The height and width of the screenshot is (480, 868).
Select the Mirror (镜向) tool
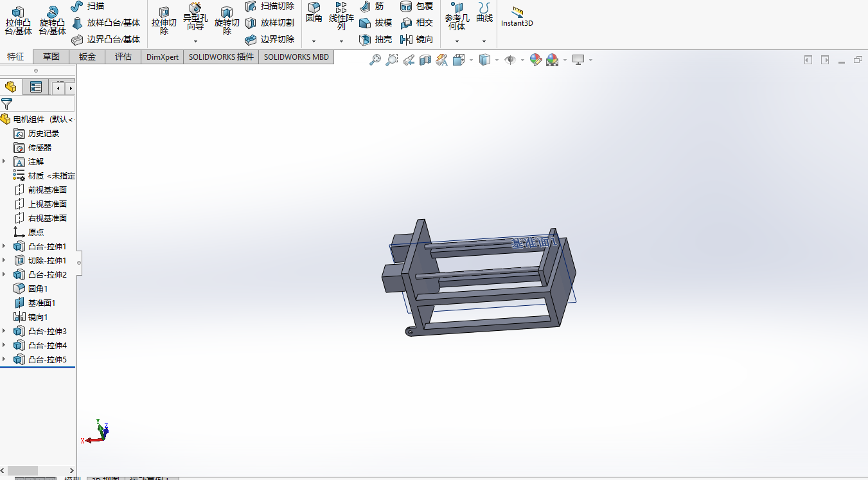coord(416,39)
